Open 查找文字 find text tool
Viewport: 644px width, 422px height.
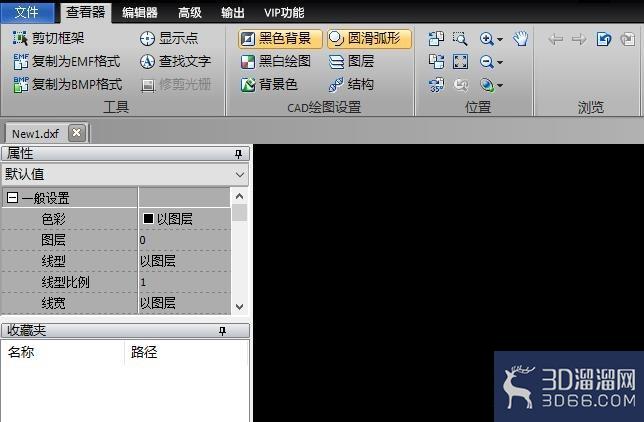pyautogui.click(x=175, y=62)
